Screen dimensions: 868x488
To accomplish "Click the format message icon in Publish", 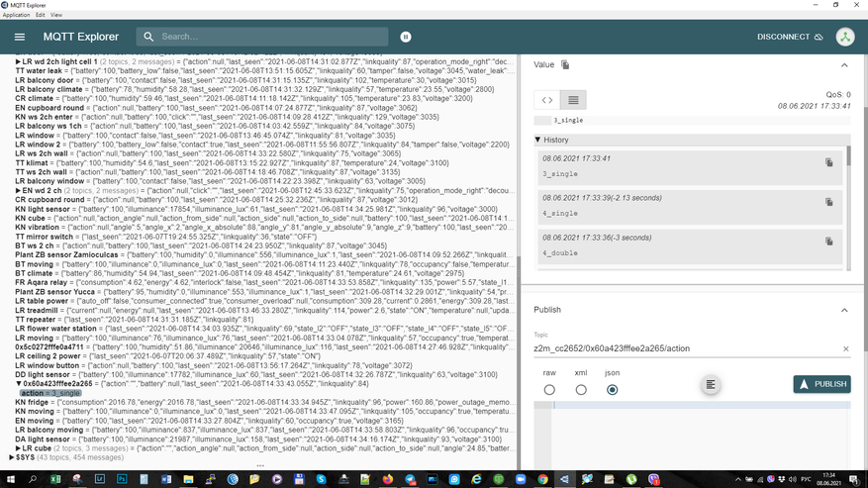I will click(711, 384).
